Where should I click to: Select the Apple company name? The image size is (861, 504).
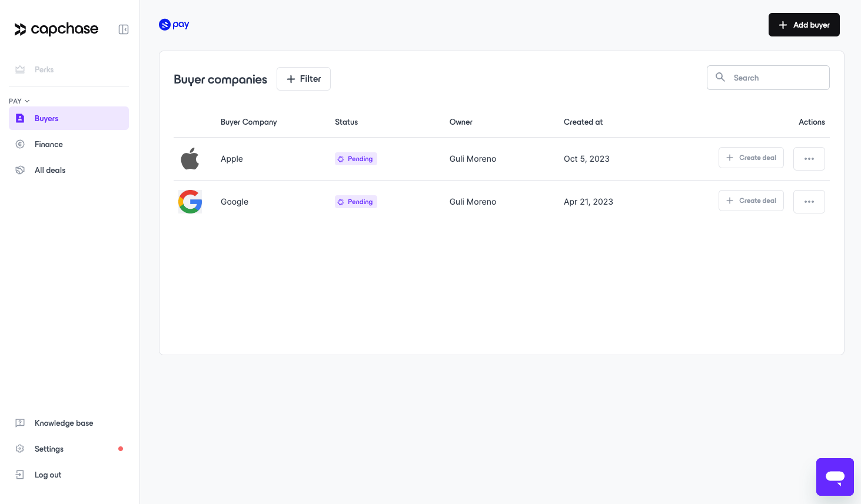click(232, 159)
